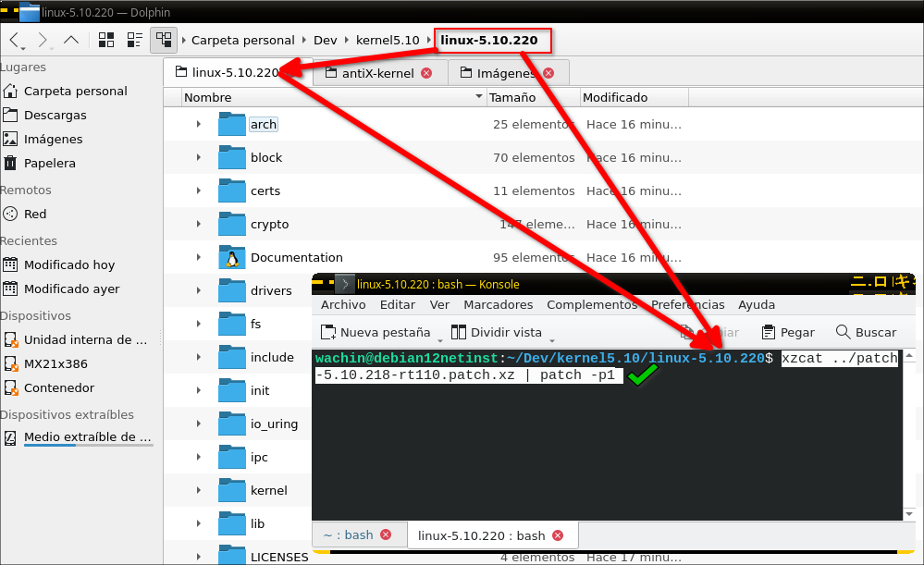Close the antiX-kernel tab
This screenshot has height=565, width=924.
click(426, 73)
